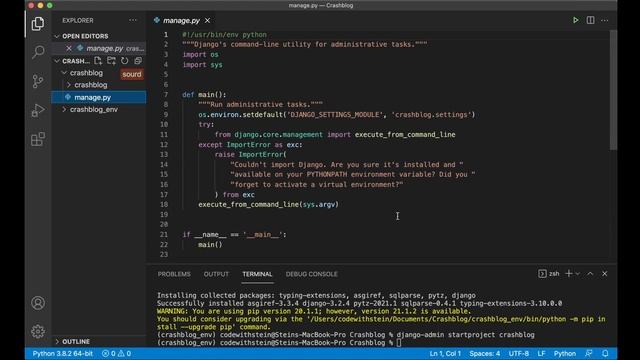Collapse the Open Editors section
Screen dimensions: 640x360
point(57,36)
